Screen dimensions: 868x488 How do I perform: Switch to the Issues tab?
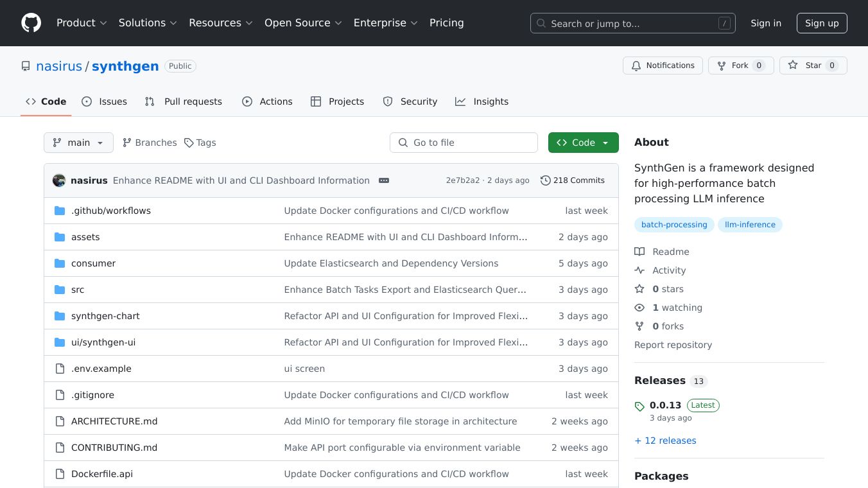[105, 101]
